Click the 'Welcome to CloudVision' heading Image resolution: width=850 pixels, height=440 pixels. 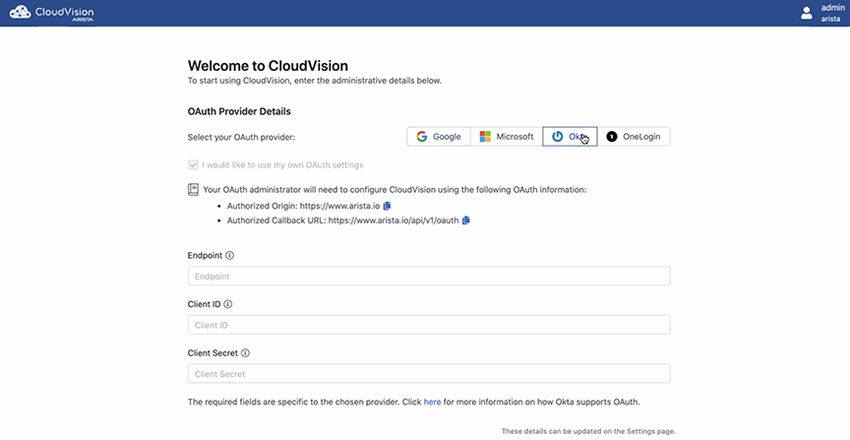click(x=268, y=66)
